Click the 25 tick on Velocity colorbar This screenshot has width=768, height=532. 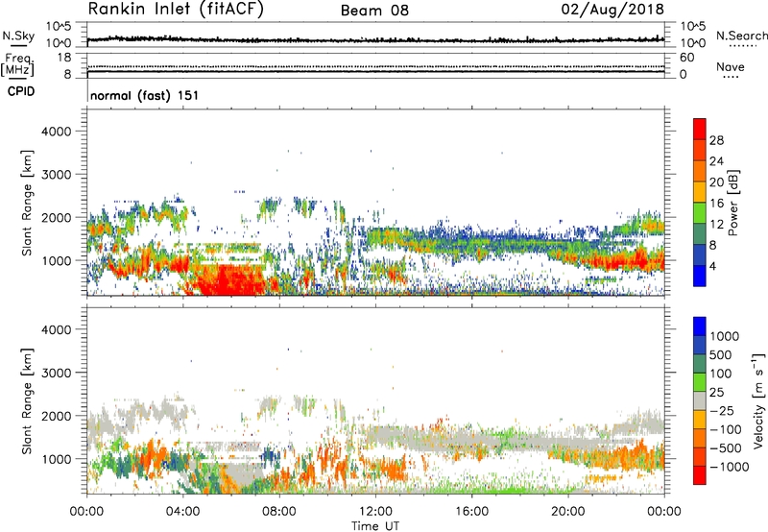[x=716, y=392]
